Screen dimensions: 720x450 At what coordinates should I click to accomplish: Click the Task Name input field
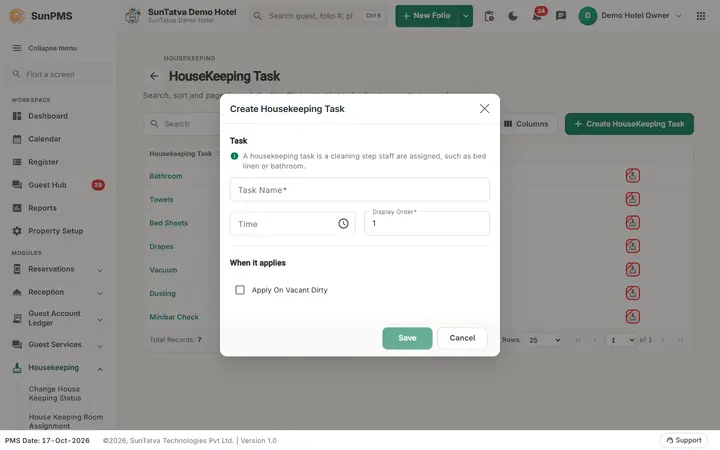click(360, 190)
